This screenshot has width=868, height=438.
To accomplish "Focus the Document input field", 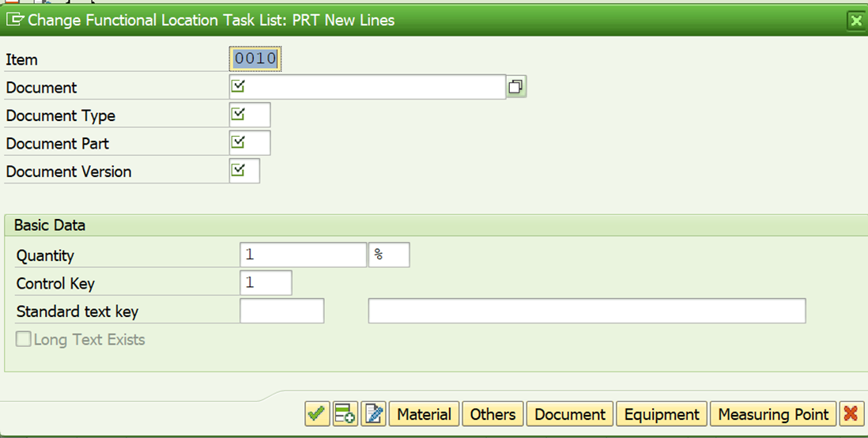I will 372,87.
